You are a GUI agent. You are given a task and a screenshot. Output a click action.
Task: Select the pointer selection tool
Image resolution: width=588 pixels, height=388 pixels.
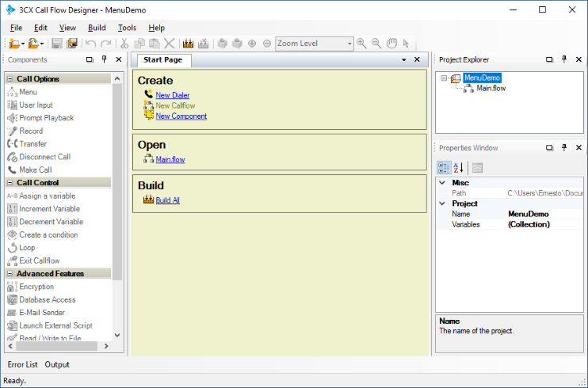406,44
